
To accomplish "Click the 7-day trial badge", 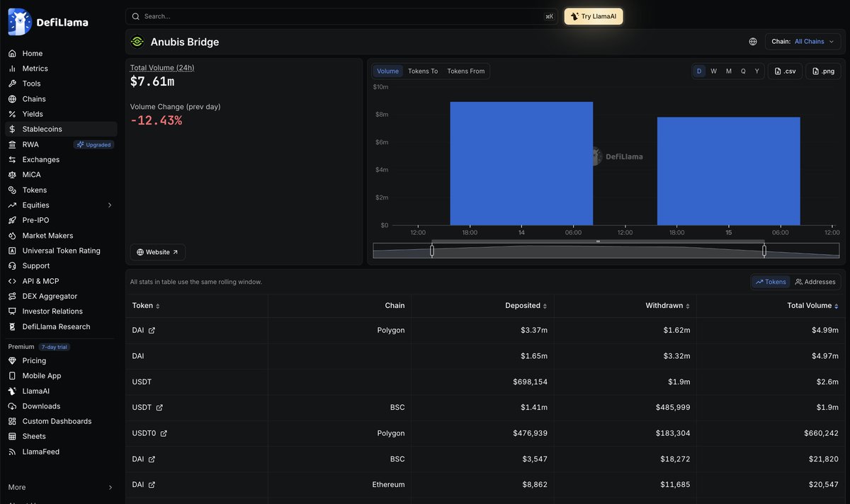I will (55, 347).
